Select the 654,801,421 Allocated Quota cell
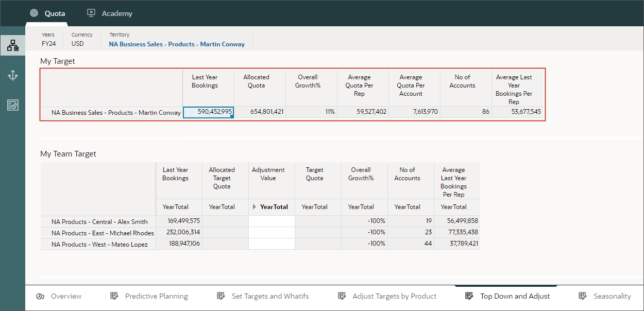 [260, 112]
